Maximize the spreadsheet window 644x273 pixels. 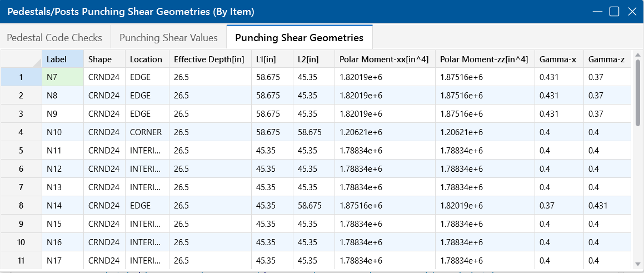(x=614, y=12)
